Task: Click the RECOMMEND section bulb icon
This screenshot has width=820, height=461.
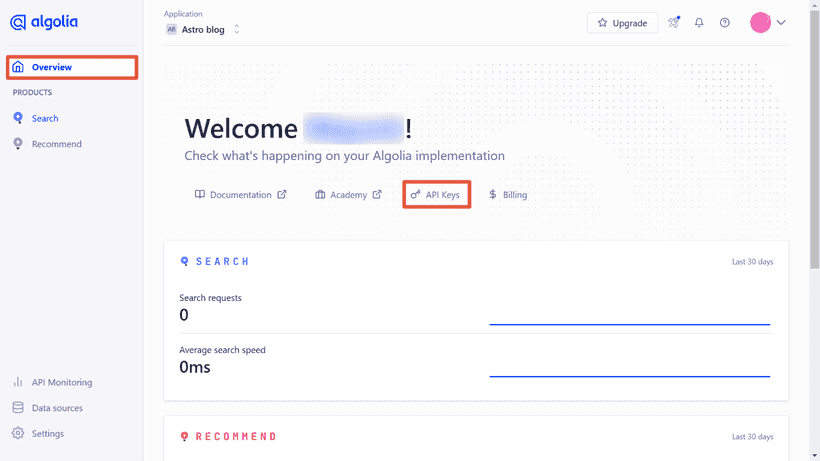Action: pos(184,436)
